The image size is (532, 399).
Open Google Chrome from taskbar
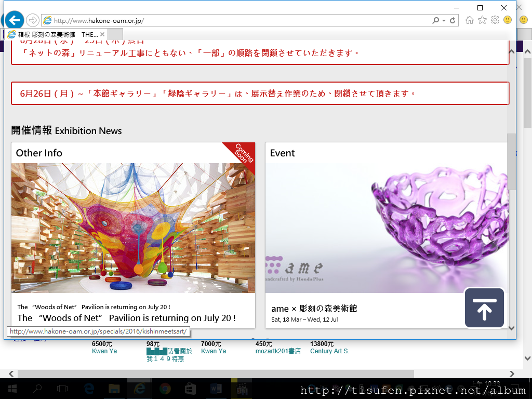coord(165,389)
